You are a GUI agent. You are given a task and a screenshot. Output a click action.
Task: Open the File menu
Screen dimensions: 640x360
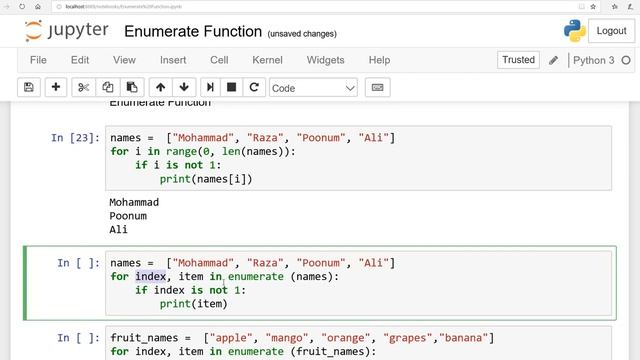[38, 60]
